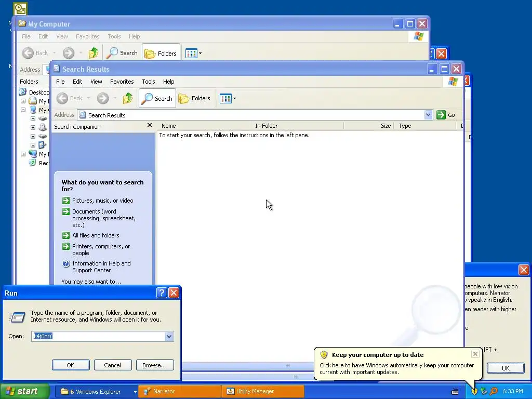The height and width of the screenshot is (399, 532).
Task: Expand My Network Places node in Folders tree
Action: (x=23, y=154)
